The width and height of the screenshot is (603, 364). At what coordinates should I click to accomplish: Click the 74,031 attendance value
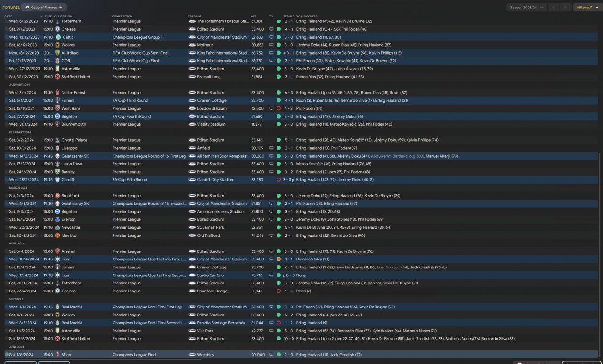coord(257,235)
